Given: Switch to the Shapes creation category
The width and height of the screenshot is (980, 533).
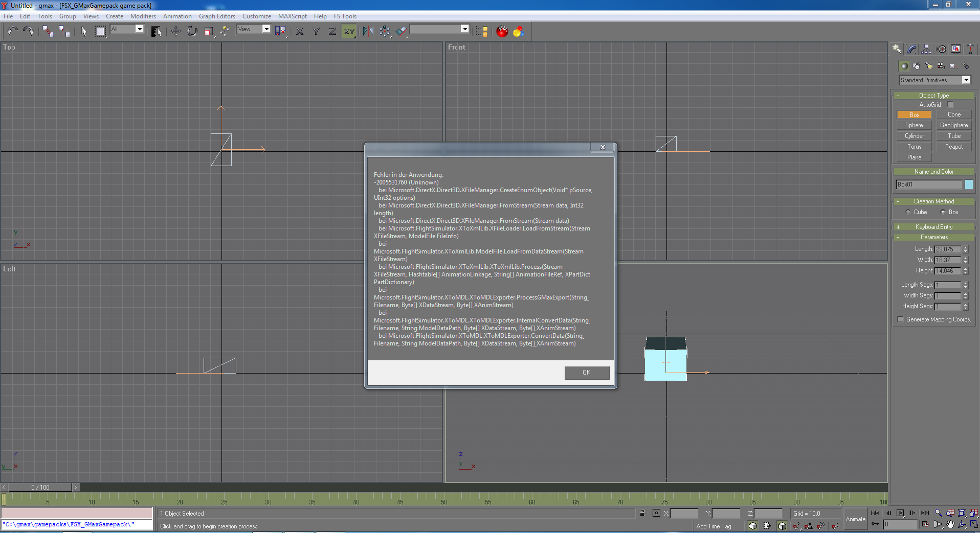Looking at the screenshot, I should tap(917, 66).
